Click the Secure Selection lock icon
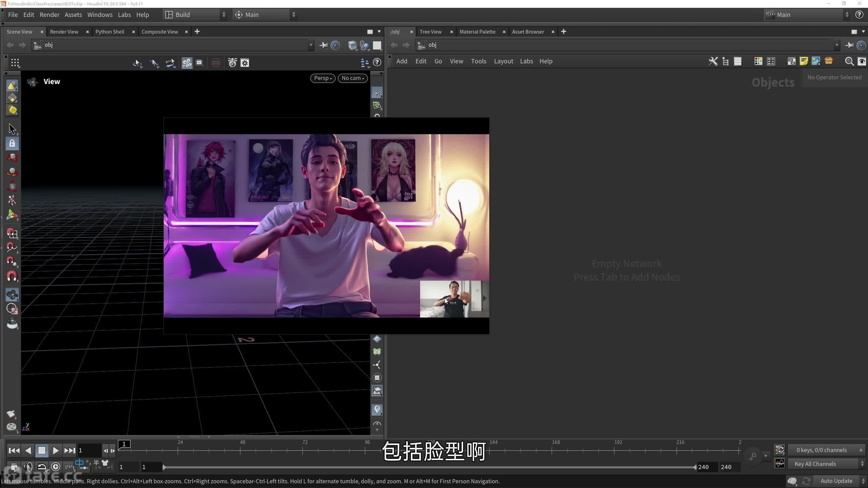868x488 pixels. pyautogui.click(x=12, y=143)
